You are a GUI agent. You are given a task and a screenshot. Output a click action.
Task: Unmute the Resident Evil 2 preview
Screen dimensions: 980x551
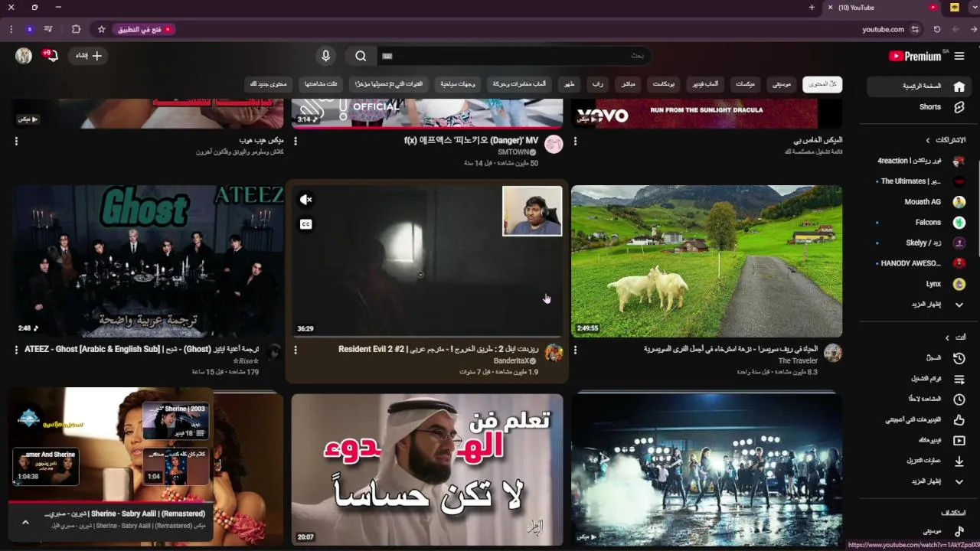[x=305, y=200]
